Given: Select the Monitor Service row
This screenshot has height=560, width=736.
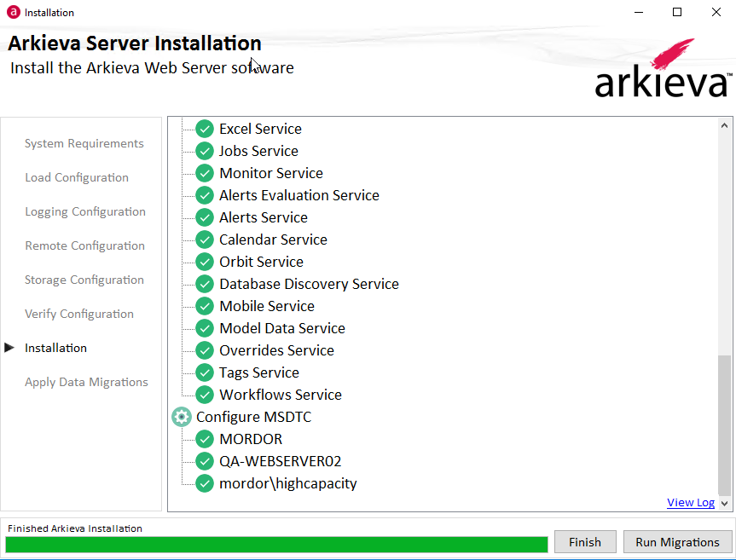Looking at the screenshot, I should (x=271, y=173).
